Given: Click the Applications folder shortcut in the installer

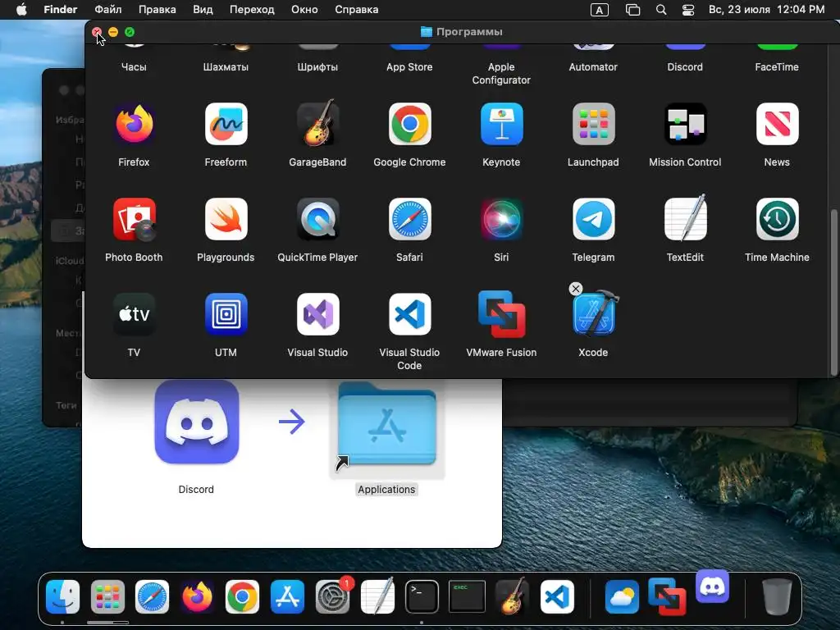Looking at the screenshot, I should tap(387, 426).
